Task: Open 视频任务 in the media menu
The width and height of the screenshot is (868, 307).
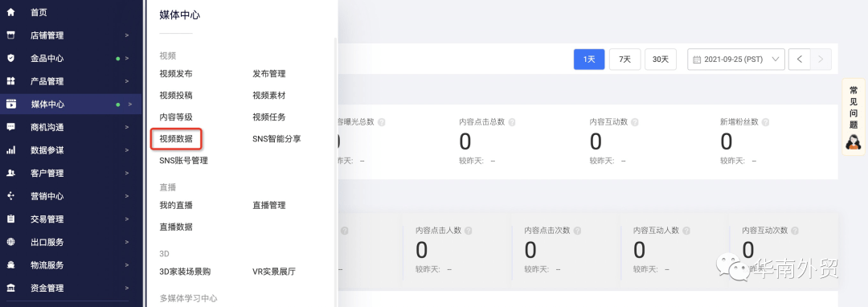Action: coord(269,117)
